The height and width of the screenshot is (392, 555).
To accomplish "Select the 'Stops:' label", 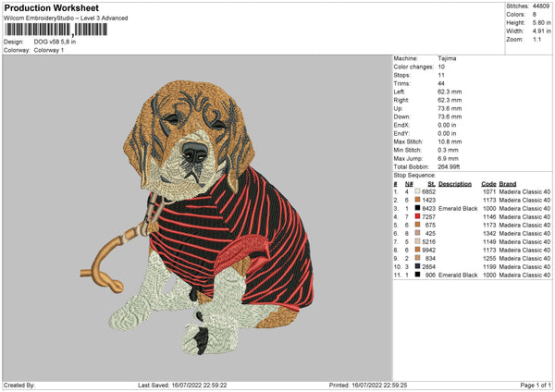I will tap(402, 75).
